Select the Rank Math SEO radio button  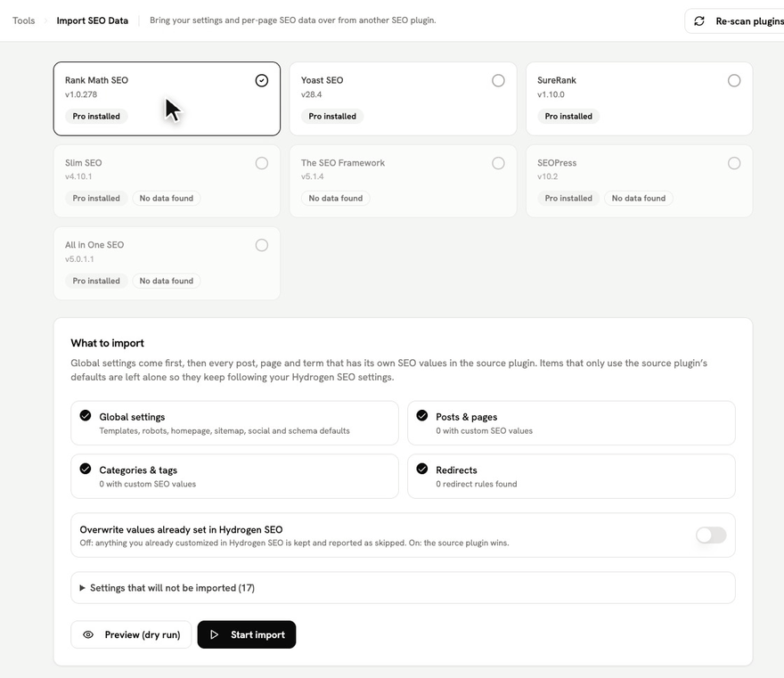tap(262, 80)
